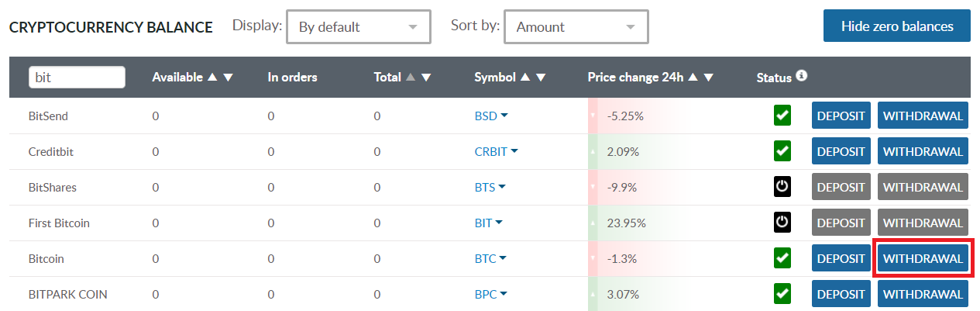Screen dimensions: 980x311
Task: Open the CRBIT symbol link
Action: tap(490, 152)
